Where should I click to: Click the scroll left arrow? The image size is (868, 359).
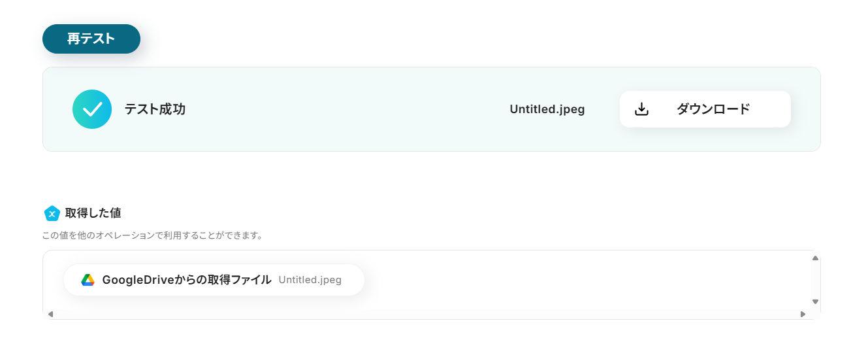[50, 314]
